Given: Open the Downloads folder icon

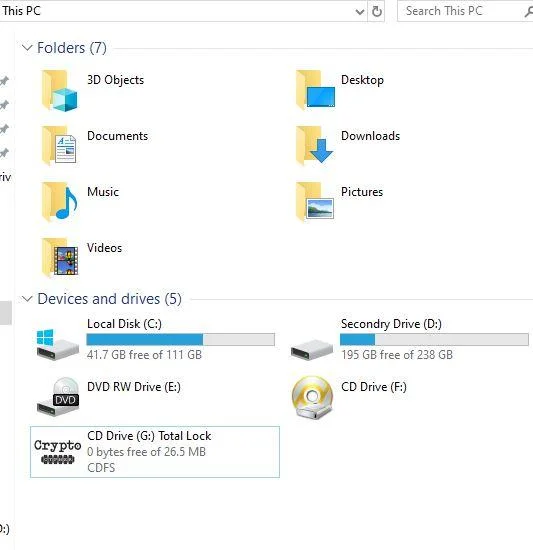Looking at the screenshot, I should coord(315,146).
